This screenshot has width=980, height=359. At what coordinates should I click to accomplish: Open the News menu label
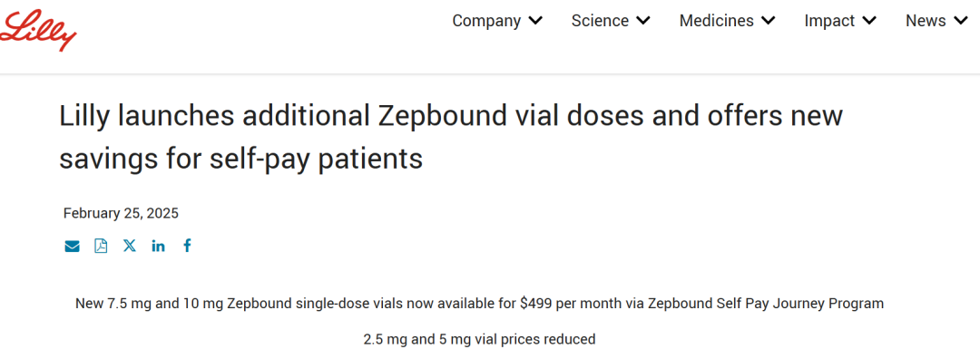(x=926, y=21)
